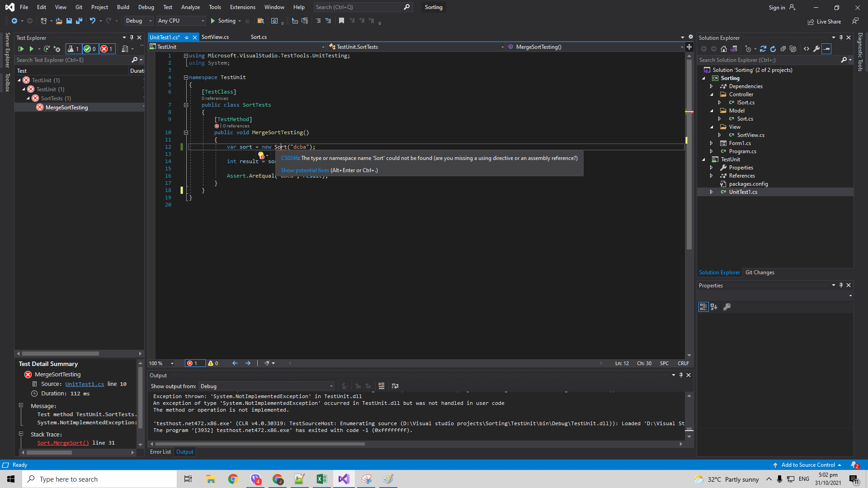Switch to SortView.cs editor tab
Screen dimensions: 868x488
(215, 37)
